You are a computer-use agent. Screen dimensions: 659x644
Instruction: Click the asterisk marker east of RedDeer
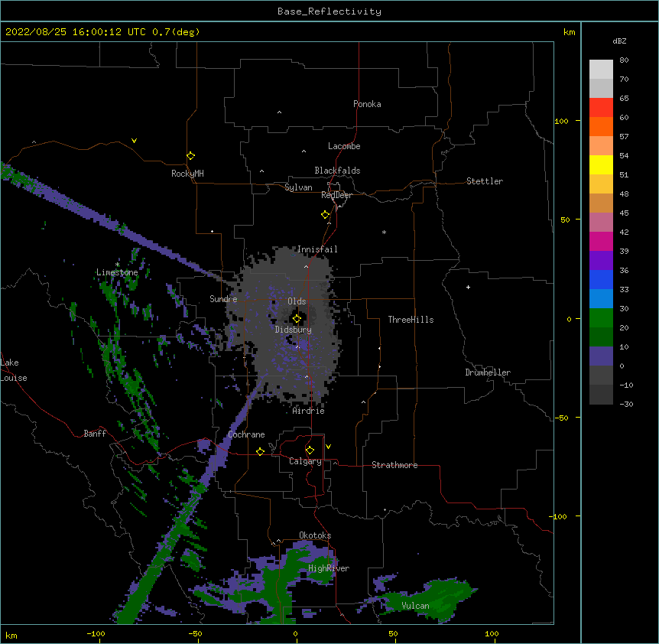pos(384,233)
